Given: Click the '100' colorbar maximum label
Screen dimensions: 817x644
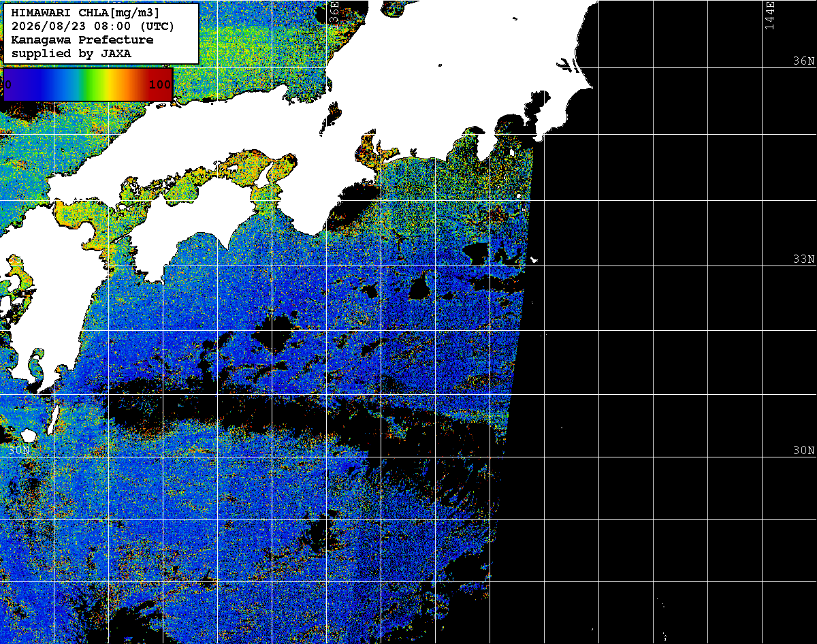Looking at the screenshot, I should coord(160,85).
